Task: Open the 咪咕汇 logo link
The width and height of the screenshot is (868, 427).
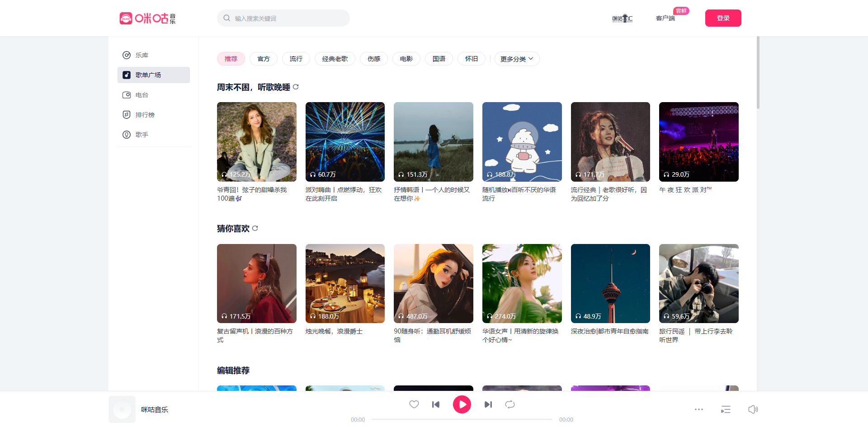Action: 623,18
